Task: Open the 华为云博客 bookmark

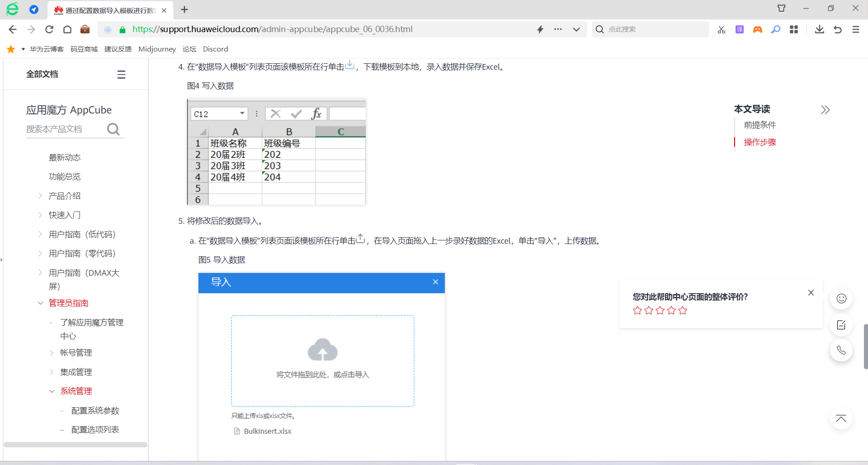Action: (47, 49)
